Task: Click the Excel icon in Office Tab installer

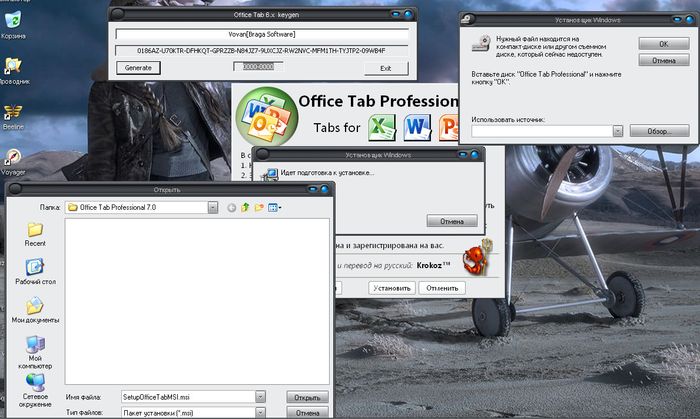Action: coord(382,128)
